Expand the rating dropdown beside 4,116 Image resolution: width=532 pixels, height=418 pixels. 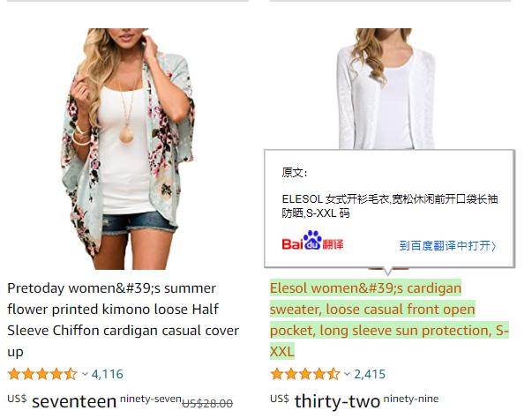(x=85, y=374)
